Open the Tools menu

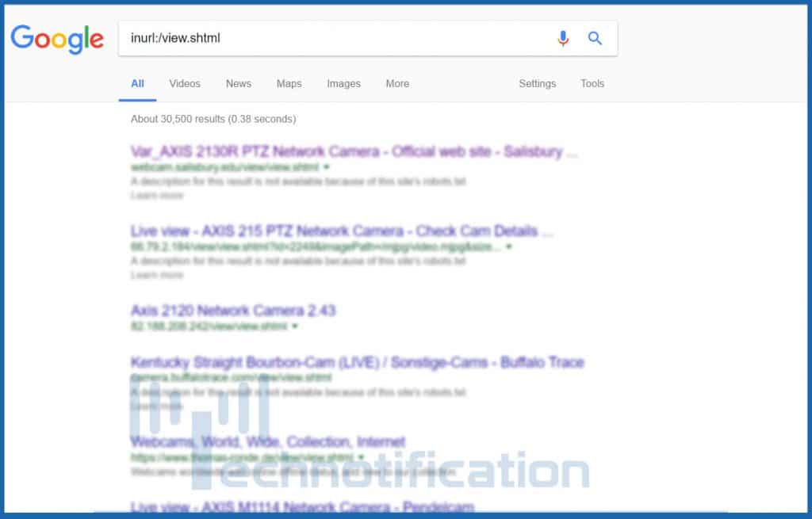[592, 83]
